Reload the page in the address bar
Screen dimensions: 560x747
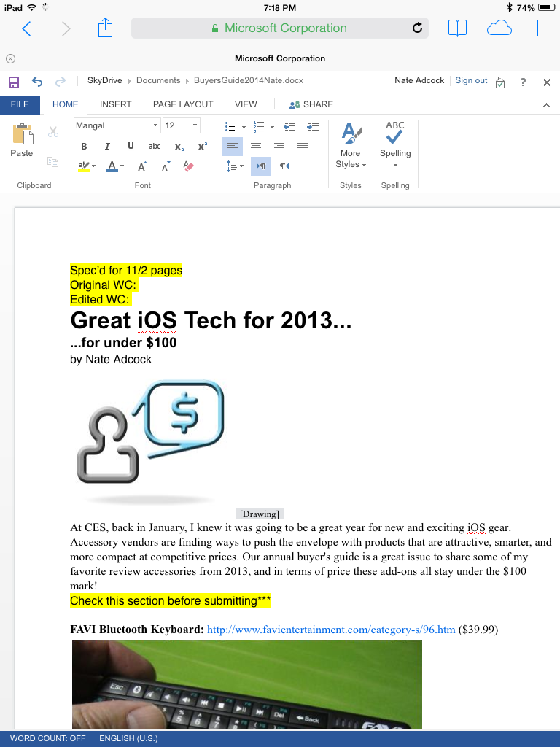tap(417, 28)
